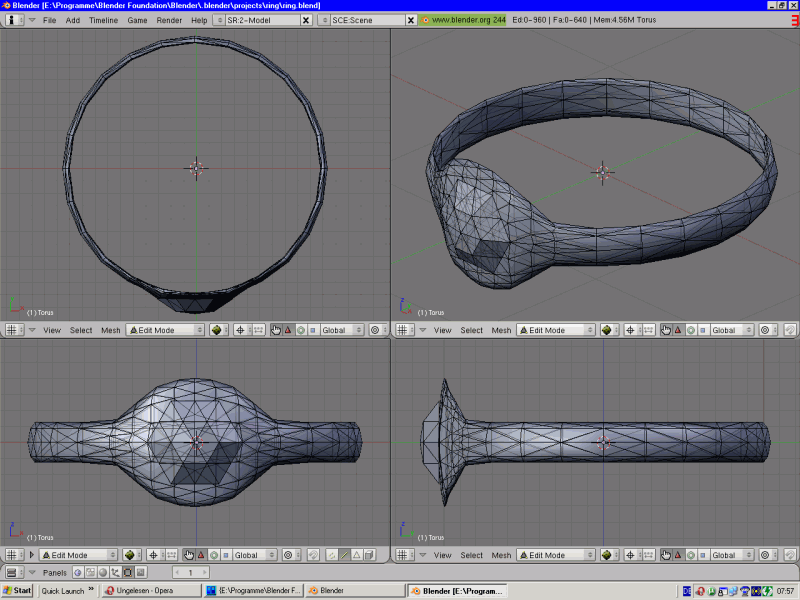
Task: Click the current frame number field
Action: click(192, 573)
